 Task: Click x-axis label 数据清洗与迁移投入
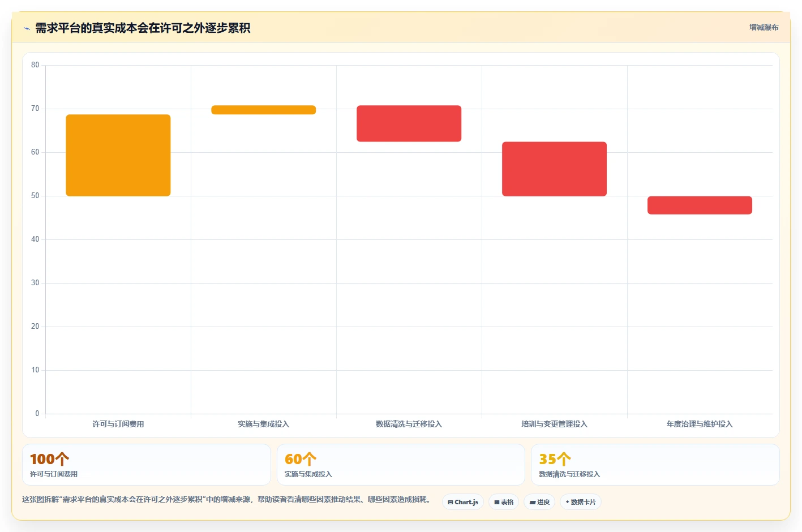[x=409, y=424]
